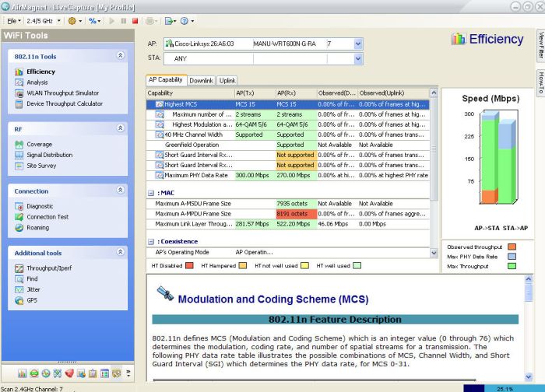Image resolution: width=545 pixels, height=392 pixels.
Task: Click the clipboard icon in bottom bar
Action: coord(93,373)
